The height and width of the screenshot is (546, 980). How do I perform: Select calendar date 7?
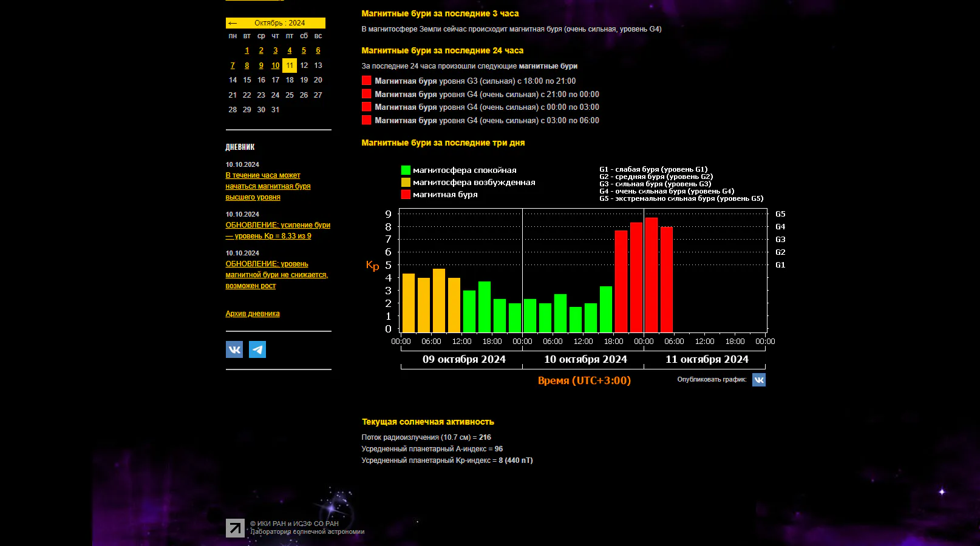tap(233, 66)
